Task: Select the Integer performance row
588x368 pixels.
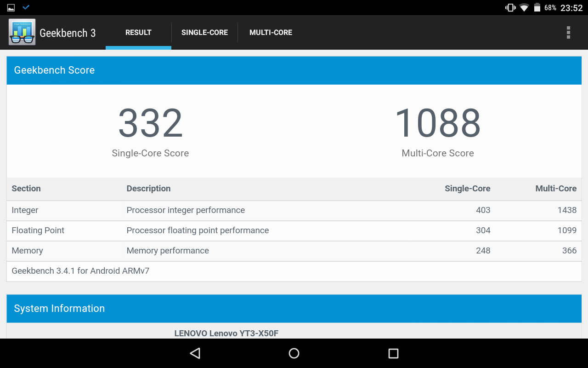Action: [294, 210]
